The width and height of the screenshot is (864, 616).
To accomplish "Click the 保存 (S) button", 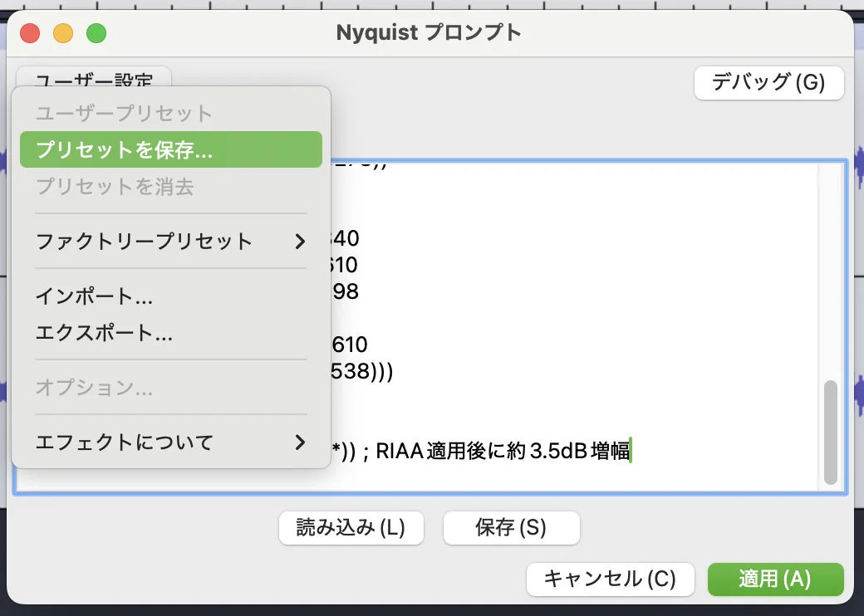I will (x=511, y=528).
